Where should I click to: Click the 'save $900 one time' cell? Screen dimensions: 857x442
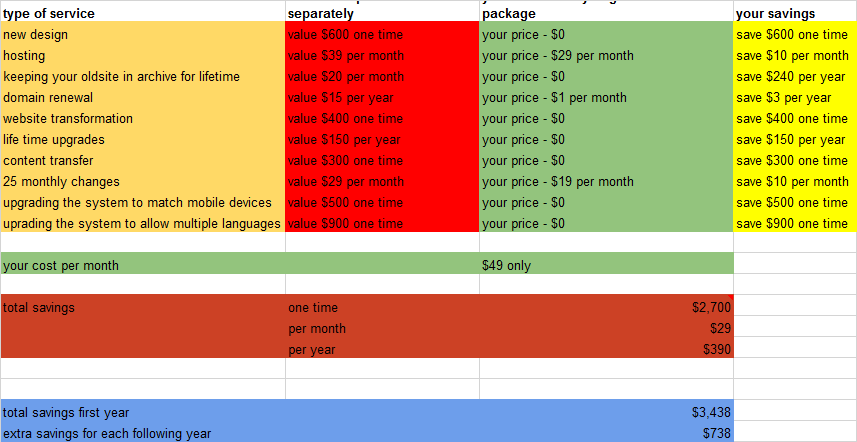tap(794, 223)
